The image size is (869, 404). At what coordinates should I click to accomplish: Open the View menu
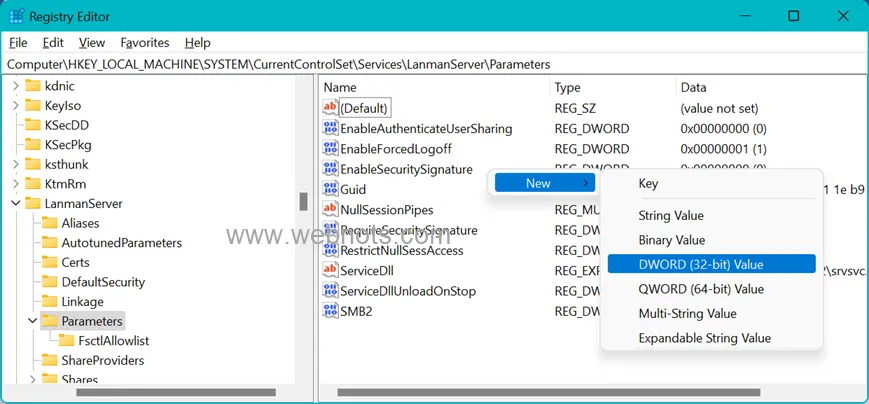click(x=91, y=43)
